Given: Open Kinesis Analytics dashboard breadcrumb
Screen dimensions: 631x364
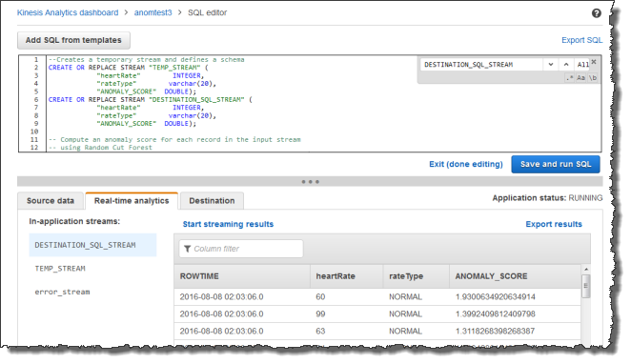Looking at the screenshot, I should pos(68,12).
